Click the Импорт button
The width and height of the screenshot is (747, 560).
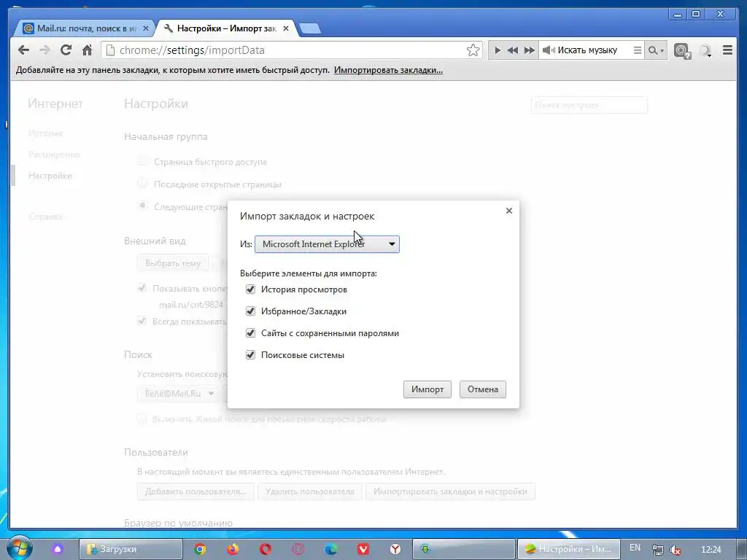pos(427,389)
